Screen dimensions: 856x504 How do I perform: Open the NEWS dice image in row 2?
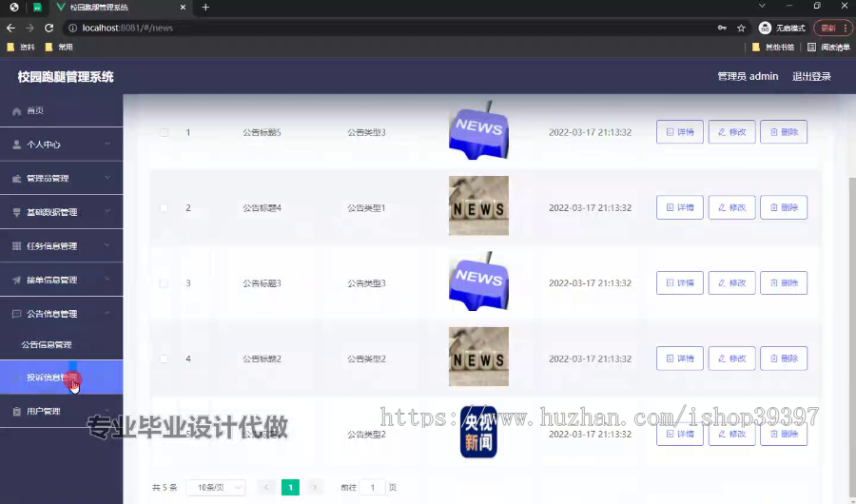click(478, 205)
